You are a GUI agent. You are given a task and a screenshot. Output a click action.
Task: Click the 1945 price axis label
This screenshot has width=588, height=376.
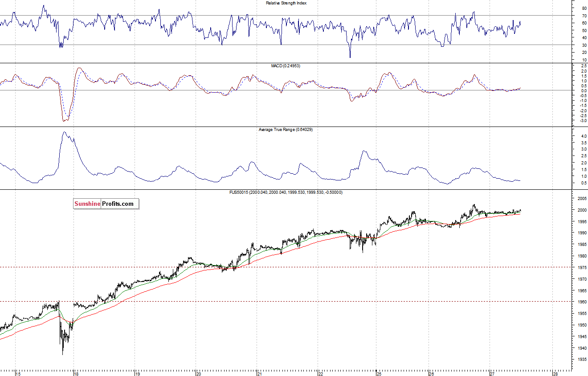coord(583,337)
